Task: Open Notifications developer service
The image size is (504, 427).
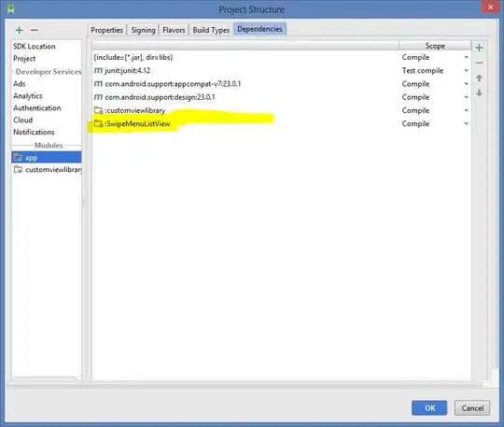Action: (34, 132)
